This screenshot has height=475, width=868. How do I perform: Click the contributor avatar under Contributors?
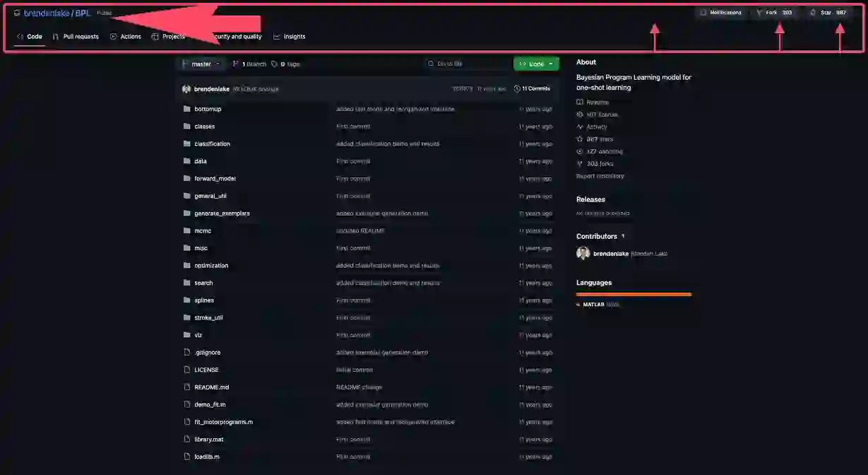583,253
